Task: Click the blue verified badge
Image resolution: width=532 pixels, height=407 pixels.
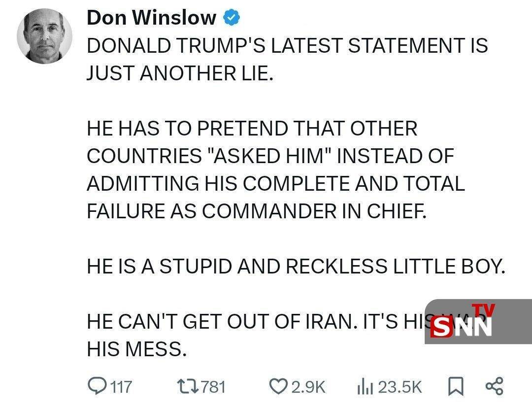Action: click(232, 18)
